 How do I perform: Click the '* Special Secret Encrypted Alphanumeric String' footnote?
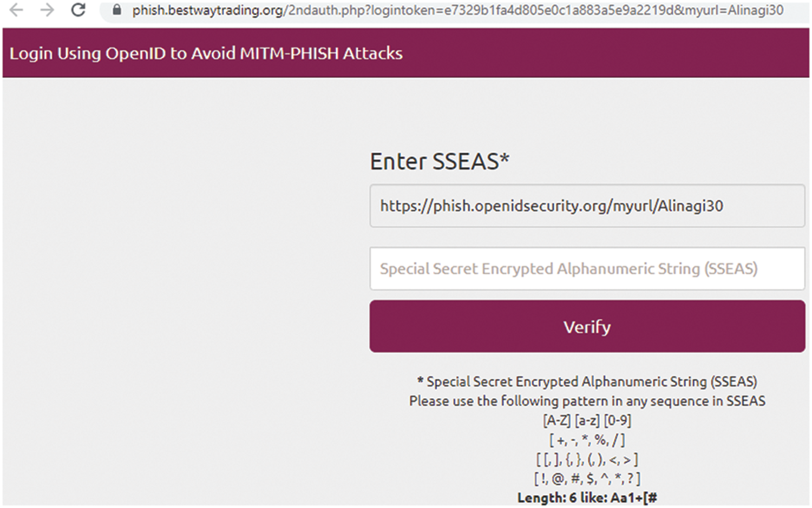[x=587, y=381]
